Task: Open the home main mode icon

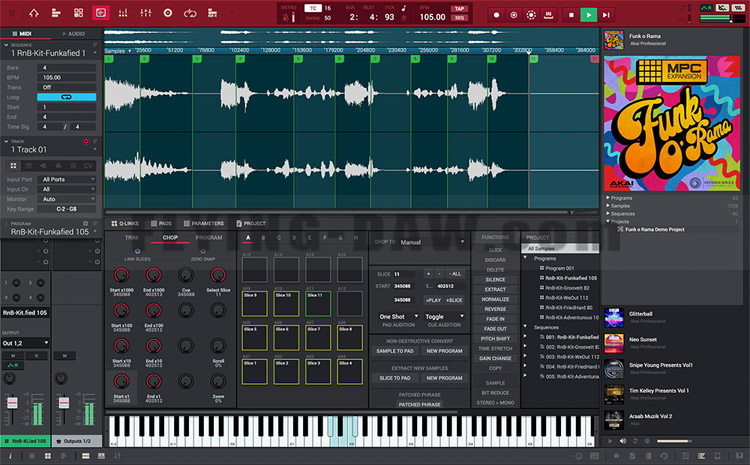Action: (x=33, y=13)
